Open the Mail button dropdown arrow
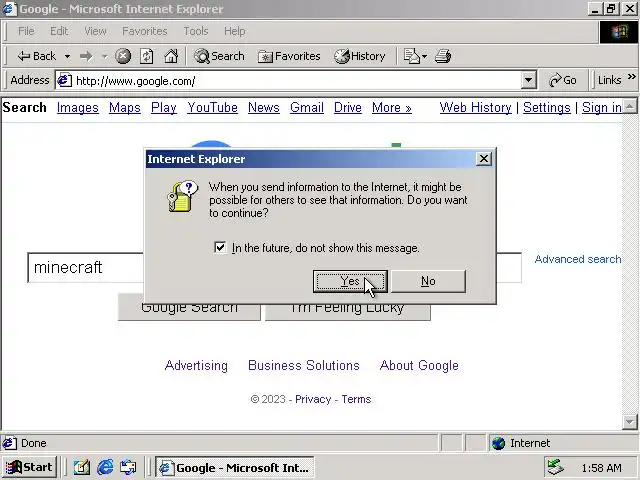Image resolution: width=640 pixels, height=480 pixels. point(424,56)
